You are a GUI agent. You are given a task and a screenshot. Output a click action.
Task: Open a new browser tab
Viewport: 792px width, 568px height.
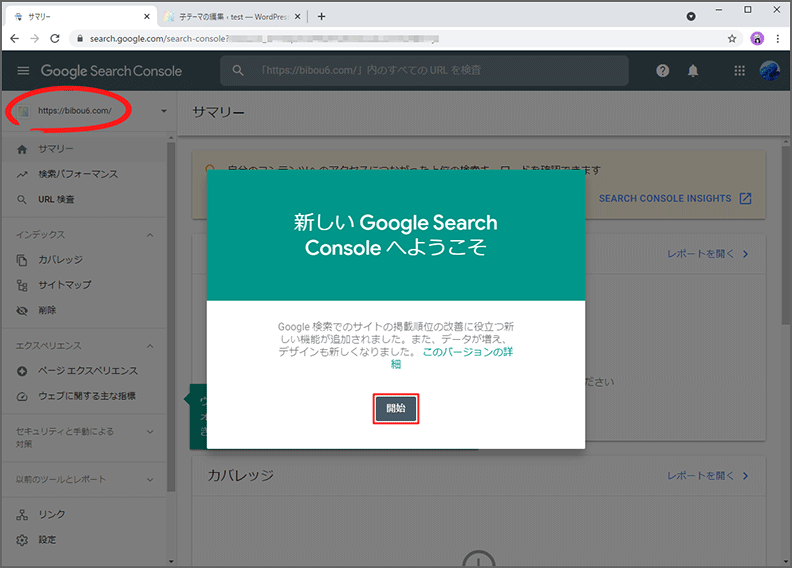click(x=321, y=17)
